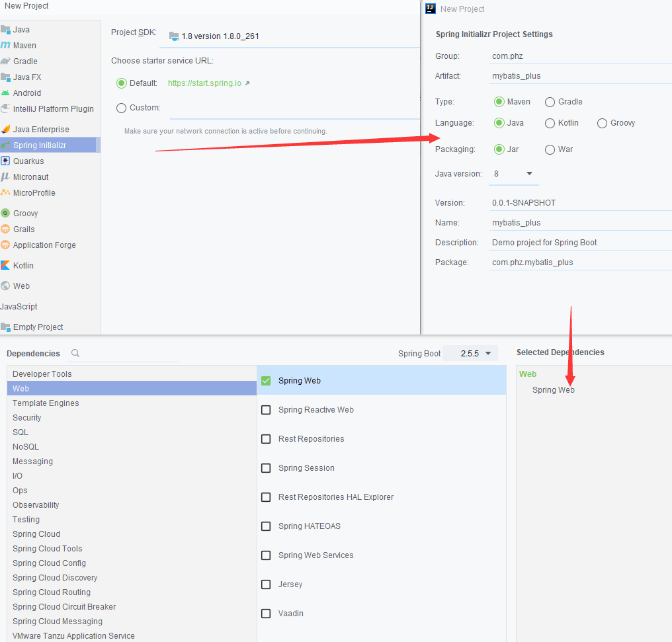Image resolution: width=672 pixels, height=642 pixels.
Task: Open the Project SDK combo box
Action: coord(289,36)
